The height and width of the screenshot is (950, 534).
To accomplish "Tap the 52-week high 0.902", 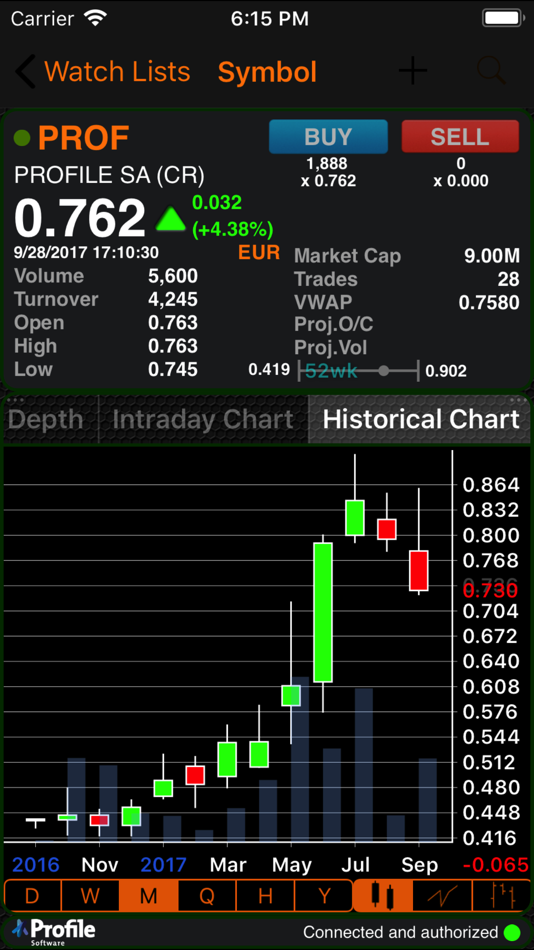I will click(446, 371).
